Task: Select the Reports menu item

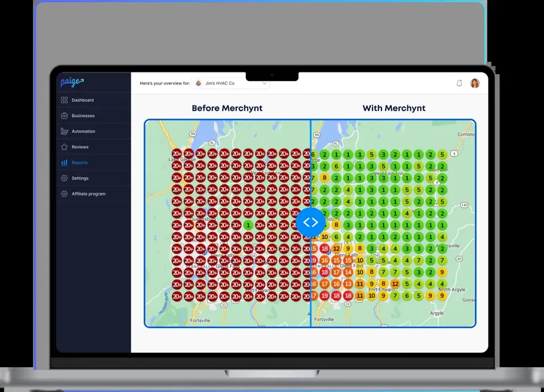Action: (93, 163)
